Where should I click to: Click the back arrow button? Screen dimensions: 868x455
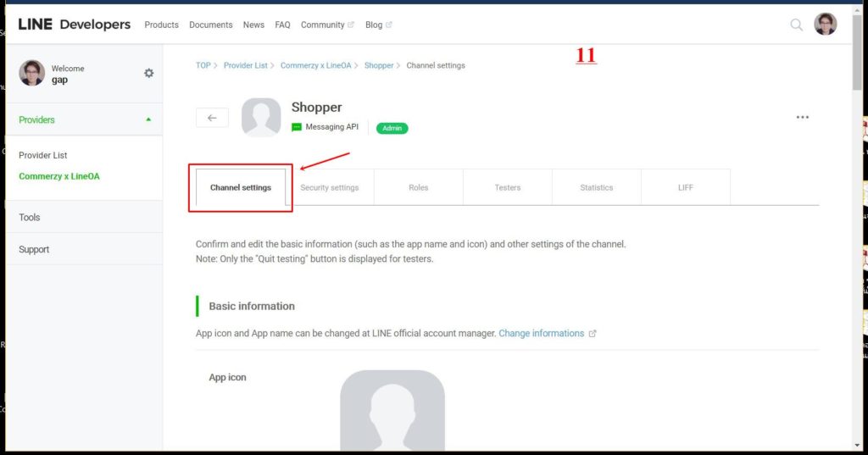[212, 117]
